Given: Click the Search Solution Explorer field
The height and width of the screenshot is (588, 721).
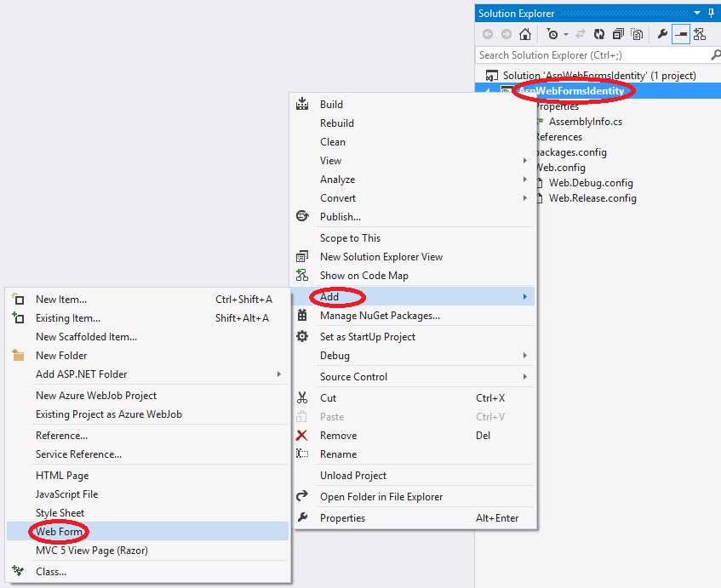Looking at the screenshot, I should click(x=593, y=55).
